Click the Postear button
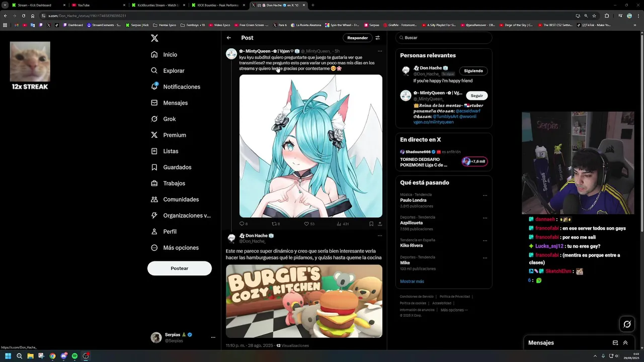Viewport: 644px width, 362px height. coord(180,268)
